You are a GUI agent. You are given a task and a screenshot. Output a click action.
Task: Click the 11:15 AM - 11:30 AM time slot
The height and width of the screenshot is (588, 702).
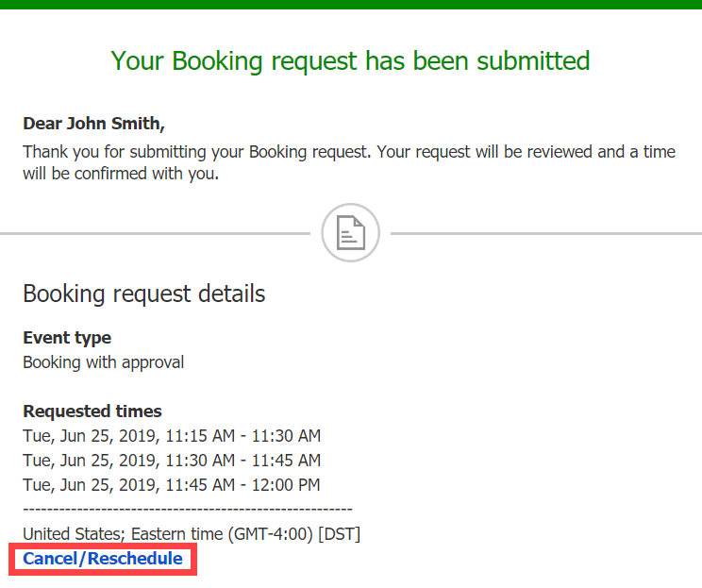pos(172,436)
